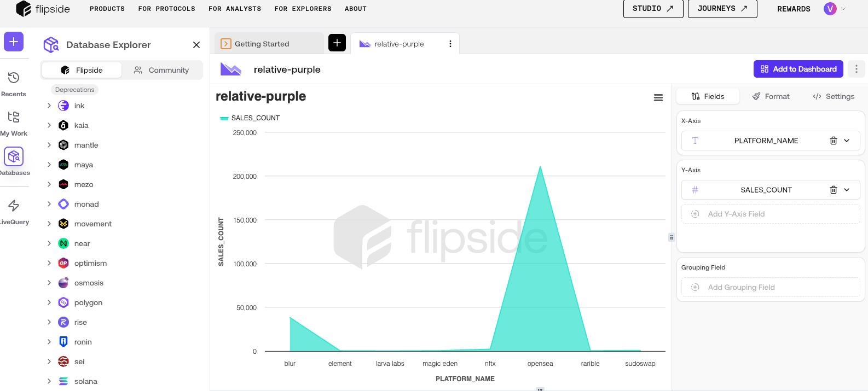The height and width of the screenshot is (391, 868).
Task: Open the JOURNEYS link
Action: tap(722, 9)
